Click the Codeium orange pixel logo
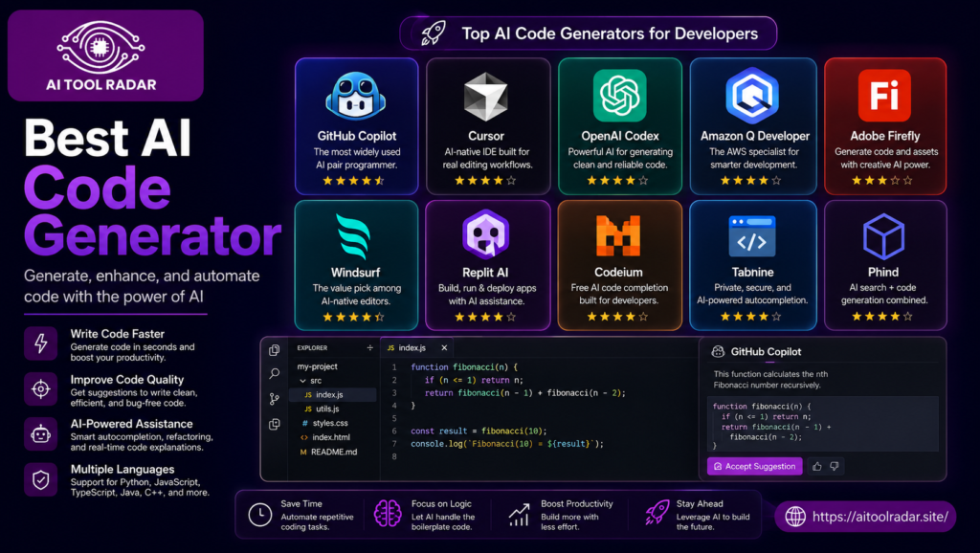 pyautogui.click(x=618, y=235)
